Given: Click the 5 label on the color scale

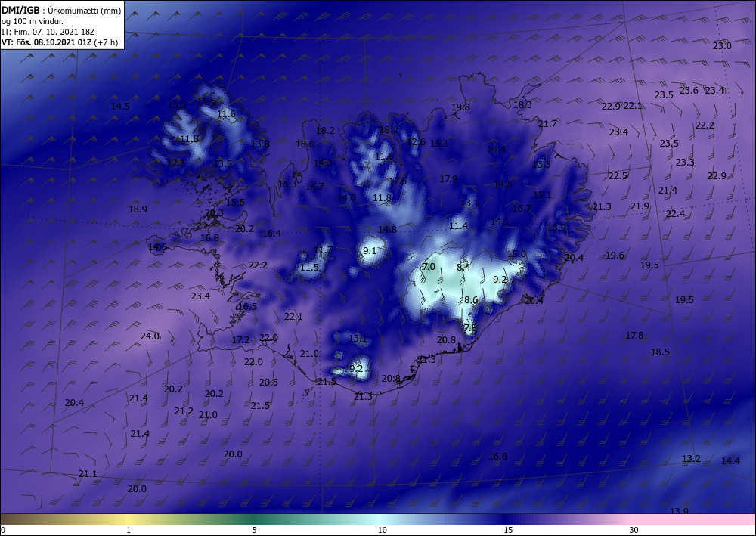Looking at the screenshot, I should [x=254, y=531].
